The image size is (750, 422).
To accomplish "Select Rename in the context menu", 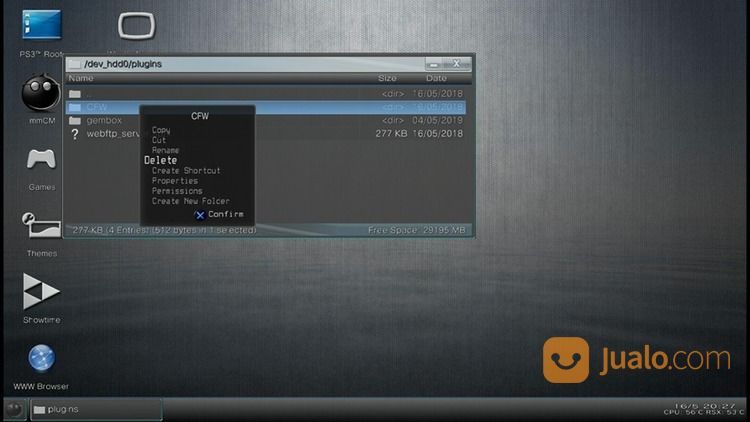I will pos(166,150).
